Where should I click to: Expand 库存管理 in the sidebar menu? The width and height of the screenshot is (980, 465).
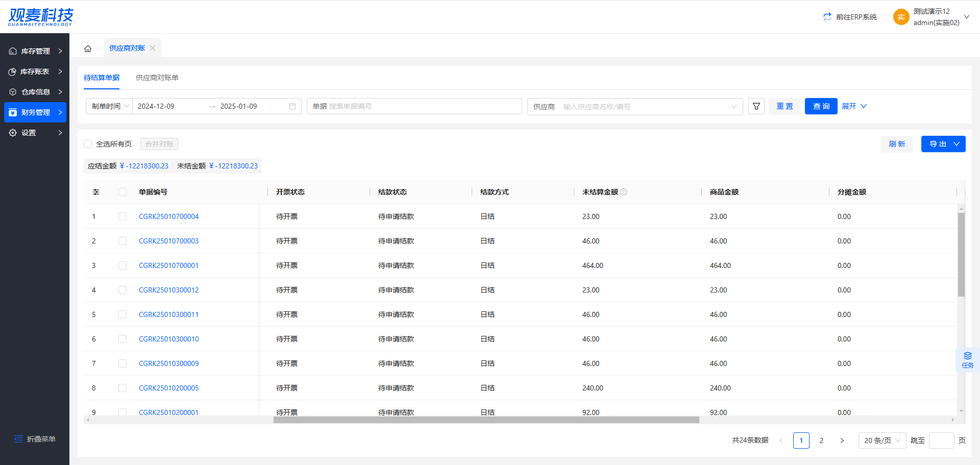tap(35, 51)
